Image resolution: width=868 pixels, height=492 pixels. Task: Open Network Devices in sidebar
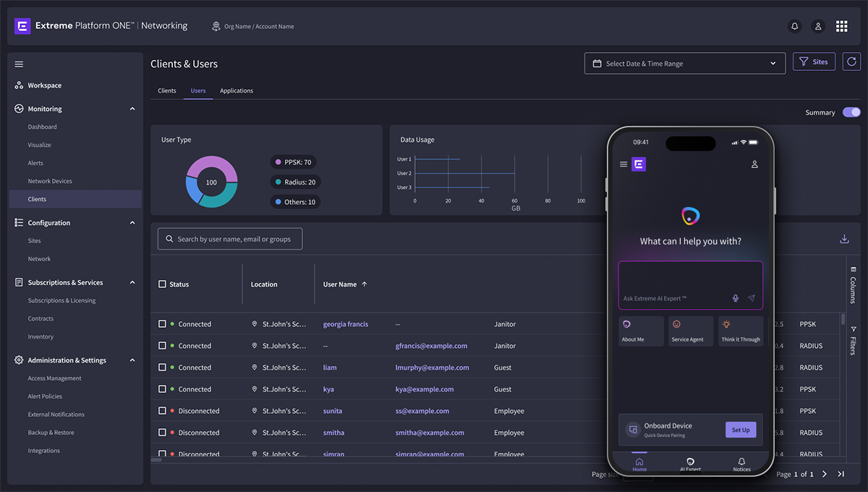50,181
